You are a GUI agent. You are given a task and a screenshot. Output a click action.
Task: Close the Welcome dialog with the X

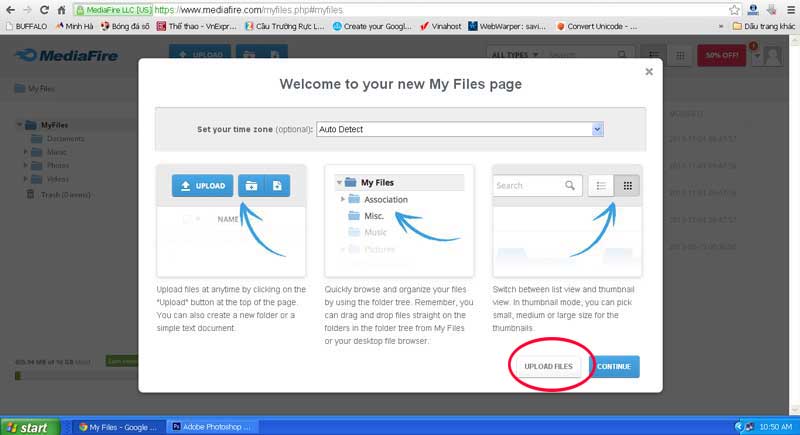click(x=649, y=72)
